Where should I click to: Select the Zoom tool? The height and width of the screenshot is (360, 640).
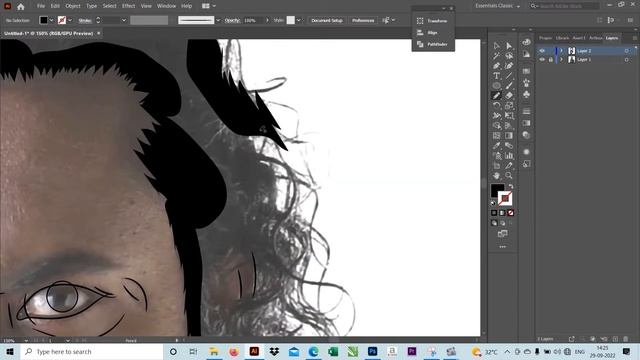(x=509, y=176)
